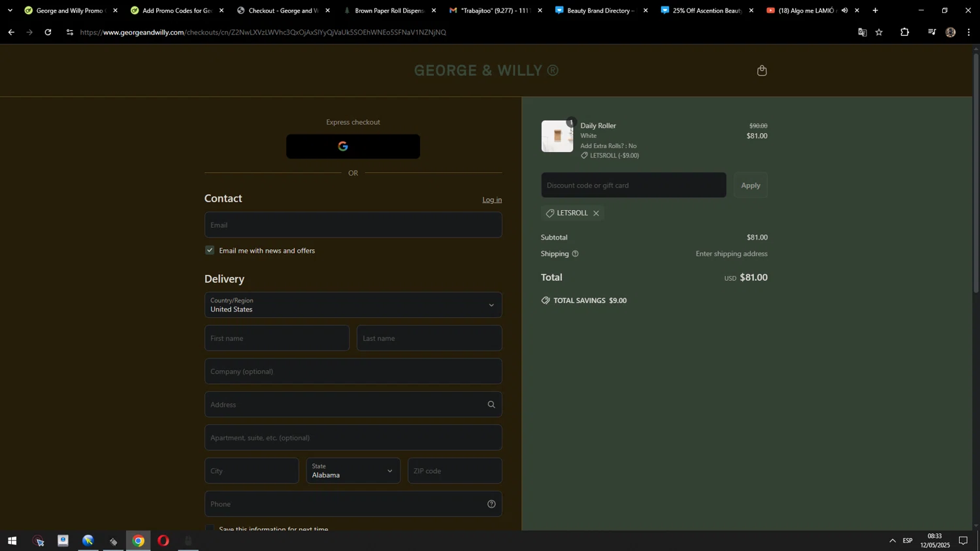Open the shopping cart bag icon

762,71
